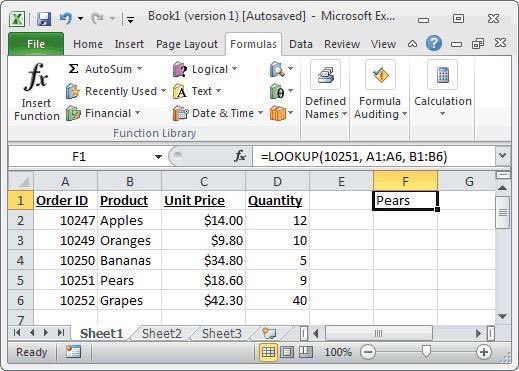Open the Logical functions book icon
The image size is (519, 371).
tap(180, 69)
